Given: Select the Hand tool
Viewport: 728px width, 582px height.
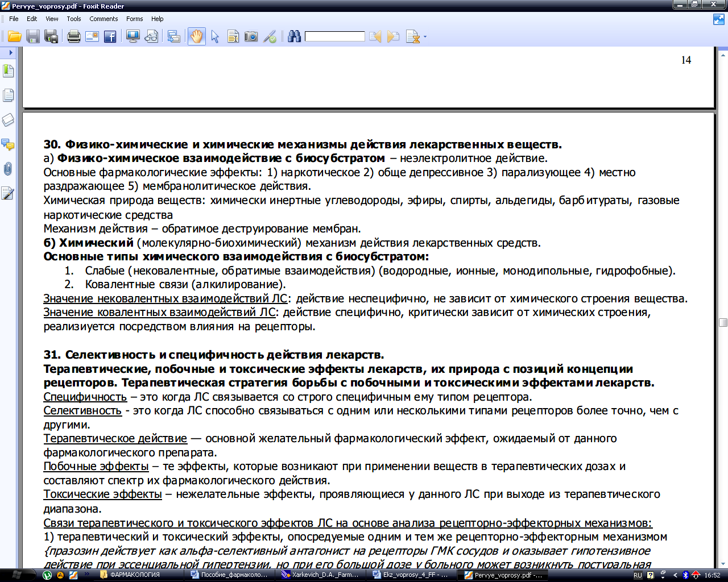Looking at the screenshot, I should tap(196, 37).
